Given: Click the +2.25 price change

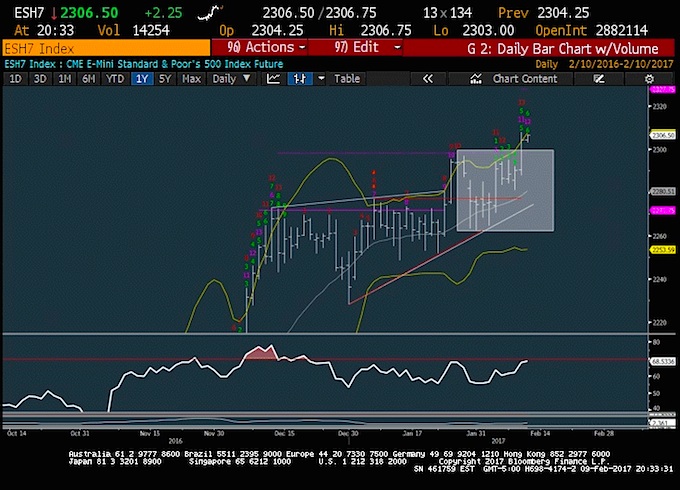Looking at the screenshot, I should 163,13.
